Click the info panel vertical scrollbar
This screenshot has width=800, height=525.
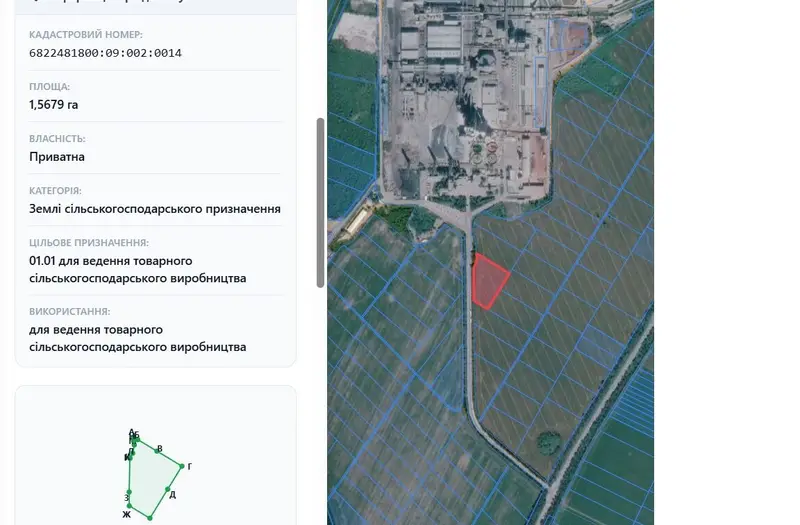(320, 203)
